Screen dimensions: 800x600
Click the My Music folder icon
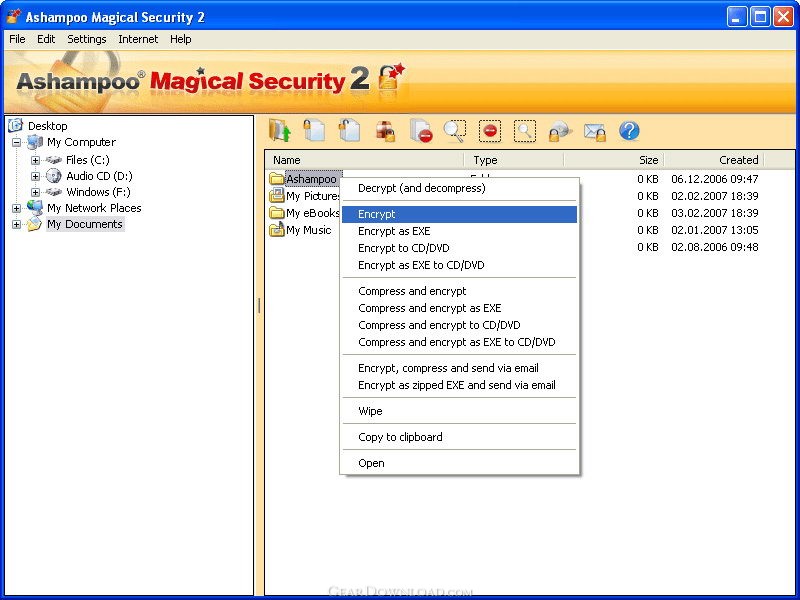pos(277,230)
